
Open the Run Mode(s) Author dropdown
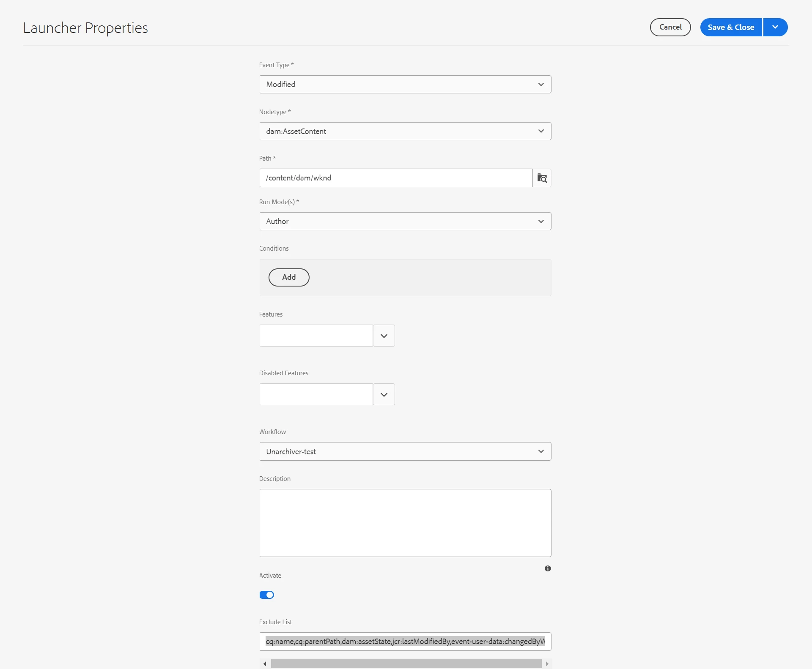click(405, 221)
